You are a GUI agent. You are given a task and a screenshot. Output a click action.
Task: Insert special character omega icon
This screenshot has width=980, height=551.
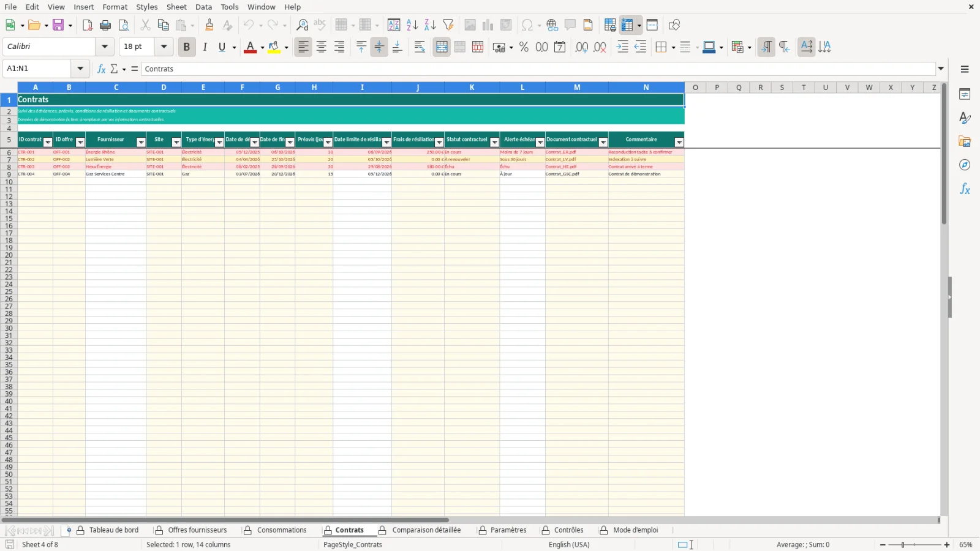527,25
